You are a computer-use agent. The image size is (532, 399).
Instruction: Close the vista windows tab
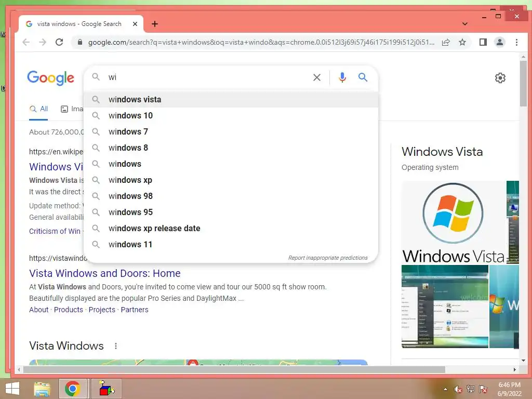135,24
